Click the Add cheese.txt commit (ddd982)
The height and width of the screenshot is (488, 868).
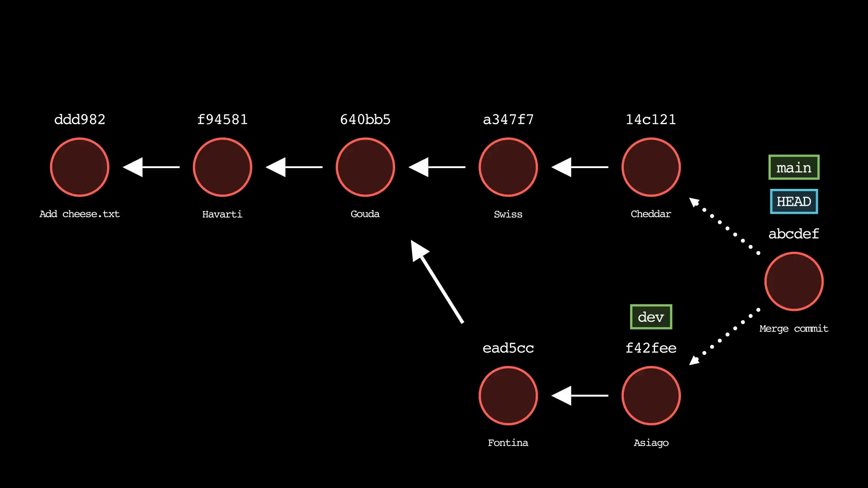(79, 168)
